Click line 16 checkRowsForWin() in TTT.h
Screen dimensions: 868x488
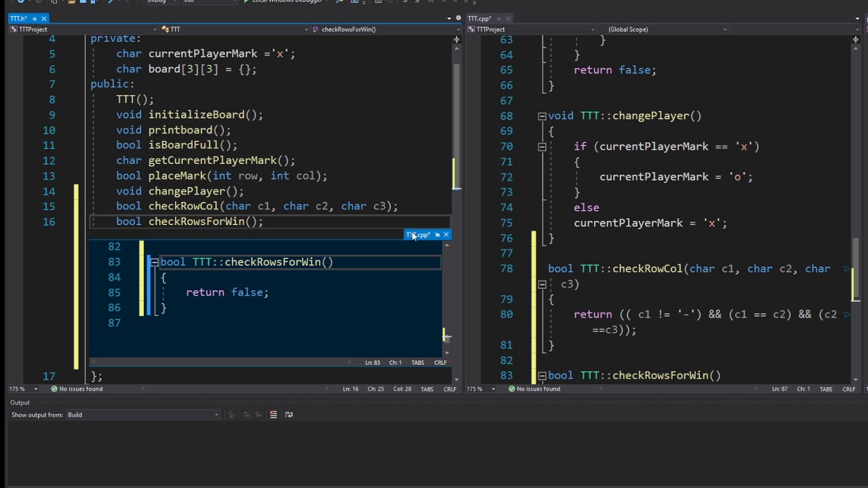pos(190,222)
